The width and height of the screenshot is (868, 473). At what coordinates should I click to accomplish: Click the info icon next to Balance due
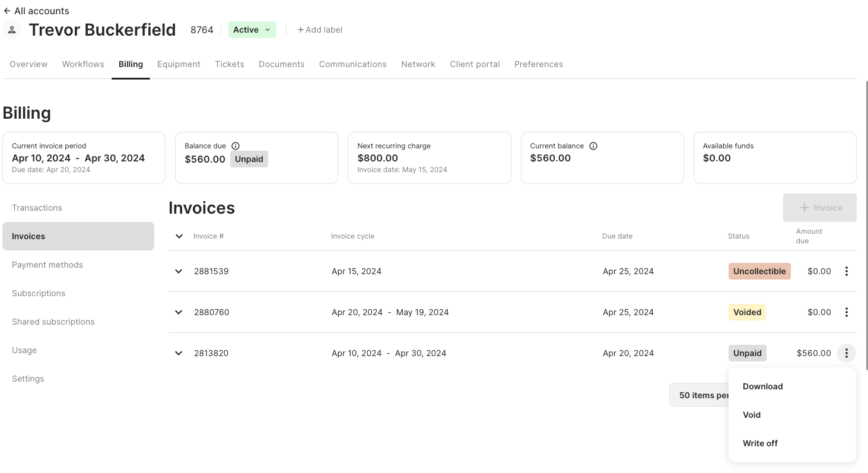pos(236,146)
